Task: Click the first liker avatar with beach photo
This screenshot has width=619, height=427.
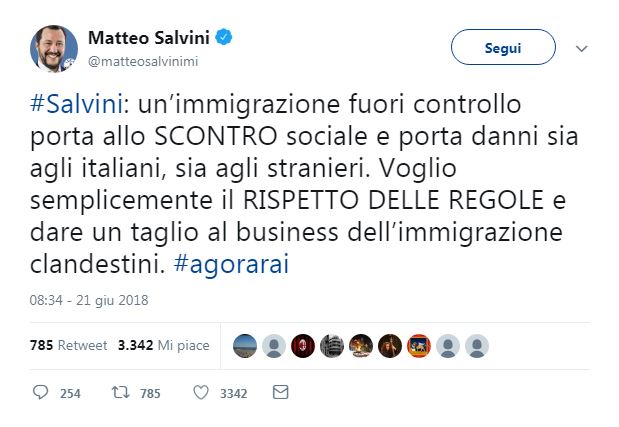Action: pyautogui.click(x=245, y=345)
